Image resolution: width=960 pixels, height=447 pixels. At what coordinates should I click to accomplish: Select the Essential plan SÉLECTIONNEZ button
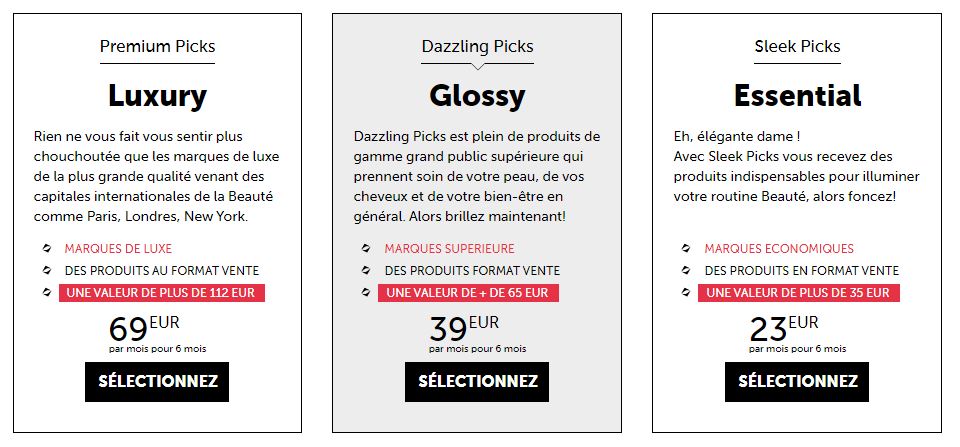[797, 381]
